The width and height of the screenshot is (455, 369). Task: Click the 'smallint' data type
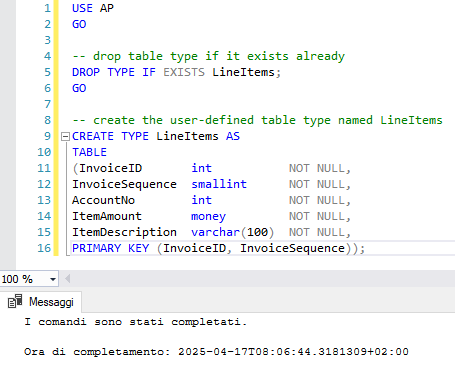tap(219, 184)
